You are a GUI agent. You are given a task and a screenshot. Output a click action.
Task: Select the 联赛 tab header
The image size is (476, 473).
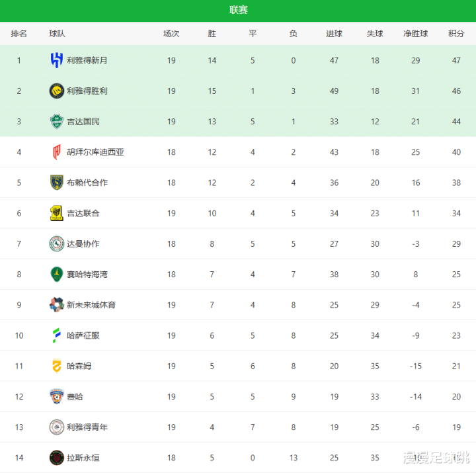point(238,10)
